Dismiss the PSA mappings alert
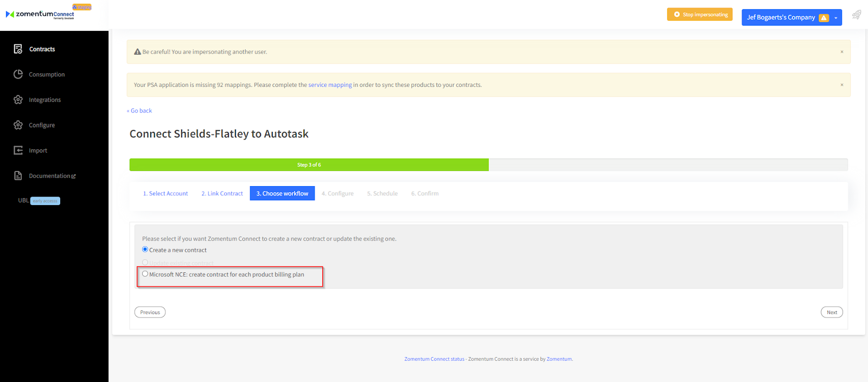Image resolution: width=868 pixels, height=382 pixels. (x=842, y=85)
